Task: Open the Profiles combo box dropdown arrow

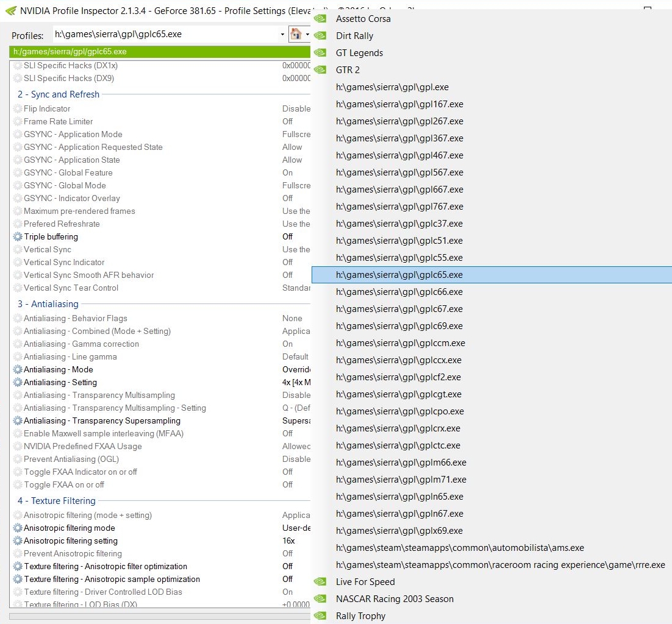Action: [282, 34]
